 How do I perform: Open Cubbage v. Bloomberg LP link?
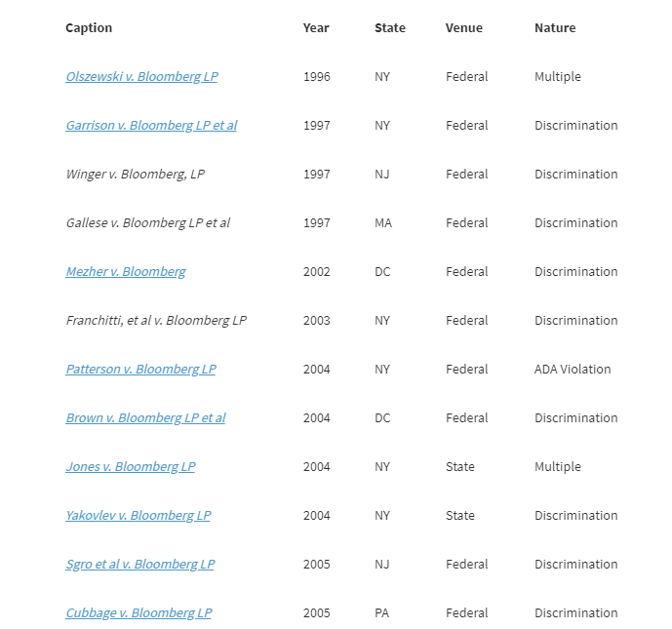(138, 612)
